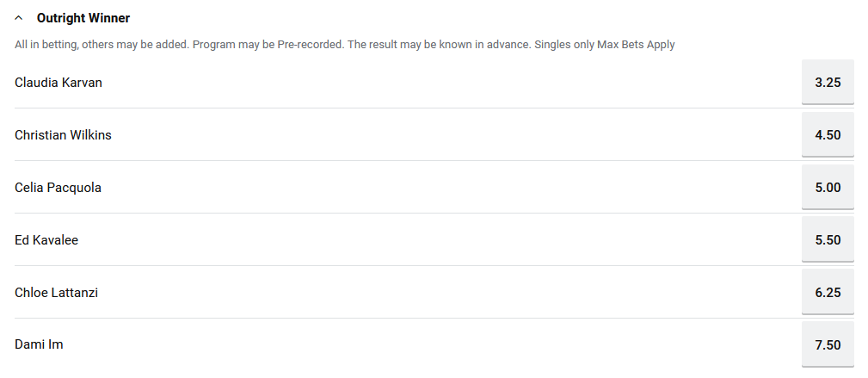Select the 3.25 odds for Claudia Karvan
Screen dimensions: 868x378
[x=827, y=83]
